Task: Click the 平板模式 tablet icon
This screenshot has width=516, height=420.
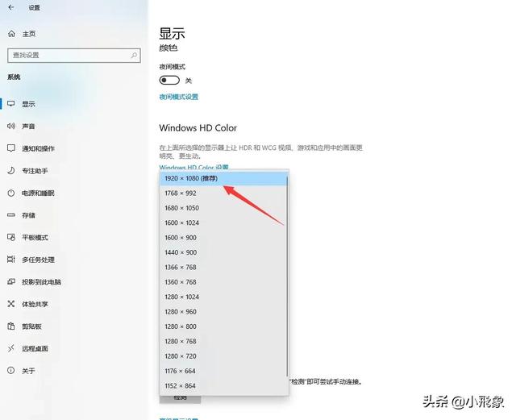Action: [11, 237]
